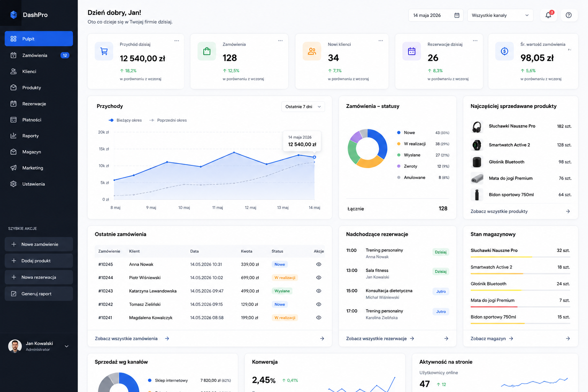The image size is (588, 392).
Task: Toggle Poprzedni okres series in chart legend
Action: (168, 120)
